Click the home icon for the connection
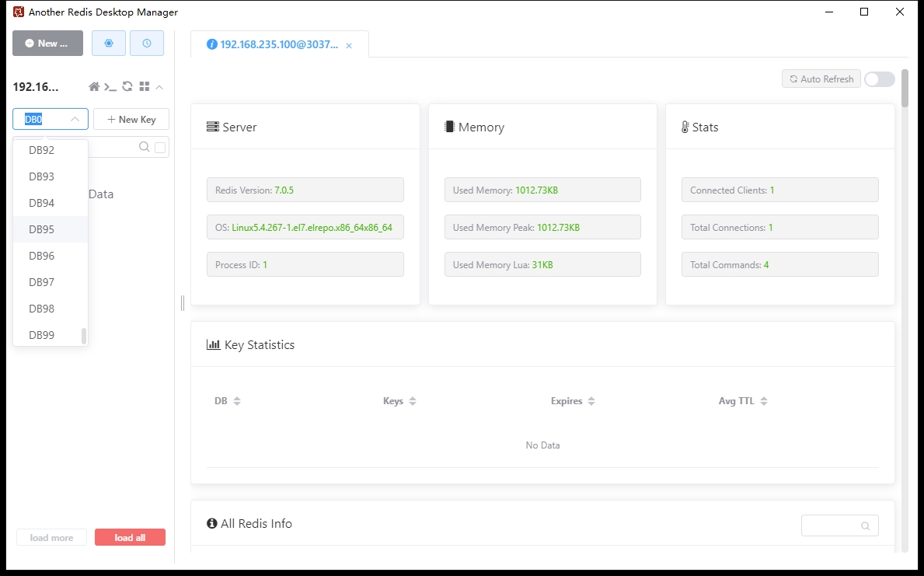Image resolution: width=924 pixels, height=576 pixels. [94, 87]
